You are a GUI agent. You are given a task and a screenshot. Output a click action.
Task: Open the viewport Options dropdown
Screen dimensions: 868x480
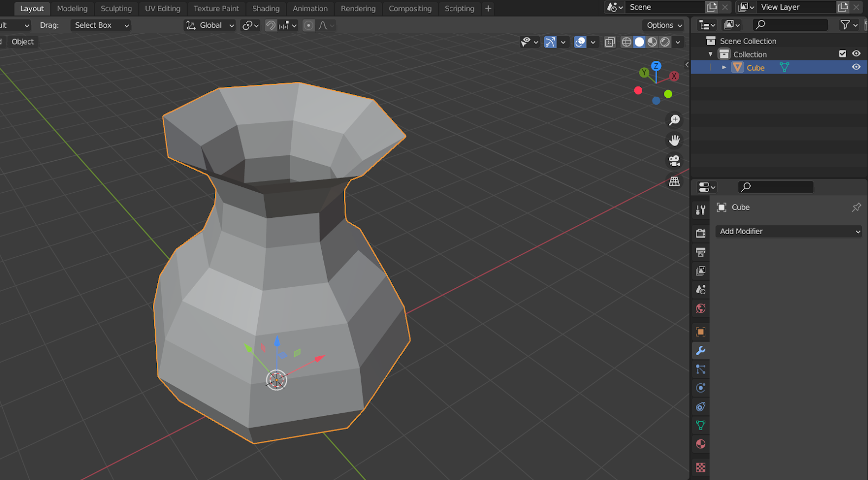(x=664, y=25)
